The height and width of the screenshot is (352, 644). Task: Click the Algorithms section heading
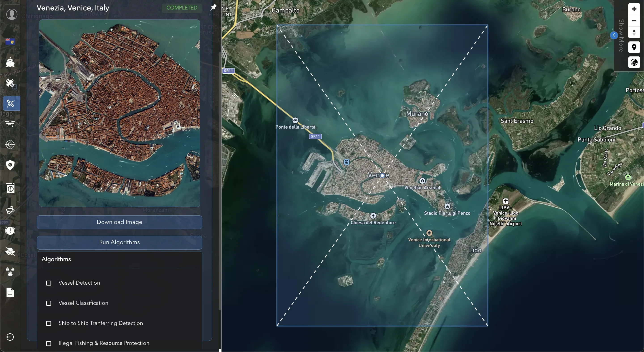pos(56,259)
